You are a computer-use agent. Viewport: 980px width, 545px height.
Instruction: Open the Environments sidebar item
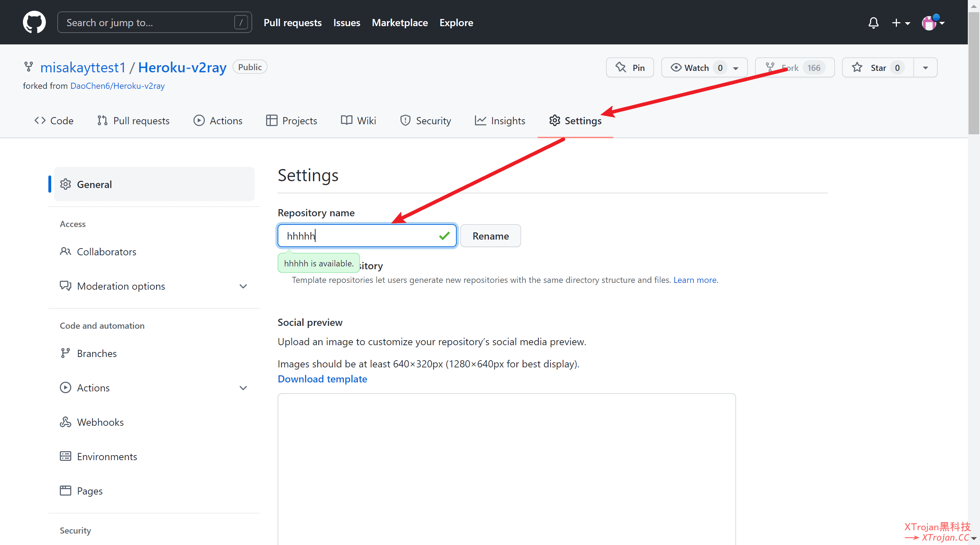tap(106, 456)
